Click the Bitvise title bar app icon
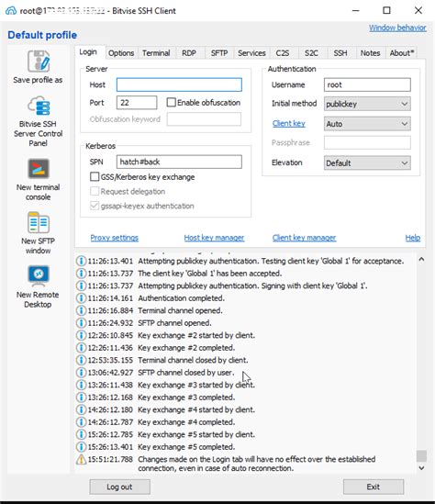The height and width of the screenshot is (504, 435). (x=11, y=11)
